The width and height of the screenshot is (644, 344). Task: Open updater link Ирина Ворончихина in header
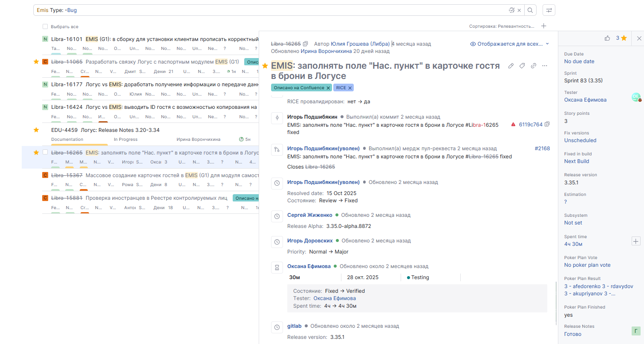pos(326,51)
